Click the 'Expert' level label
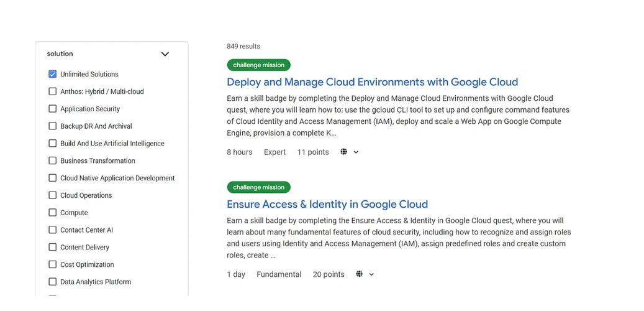Viewport: 644px width, 311px height. (x=274, y=152)
